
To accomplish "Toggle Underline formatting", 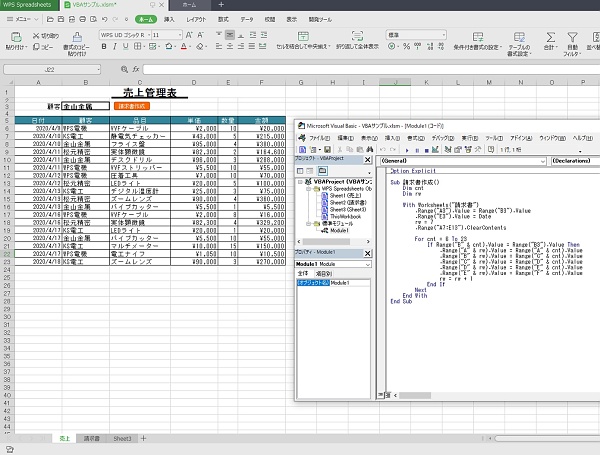I will pyautogui.click(x=126, y=46).
